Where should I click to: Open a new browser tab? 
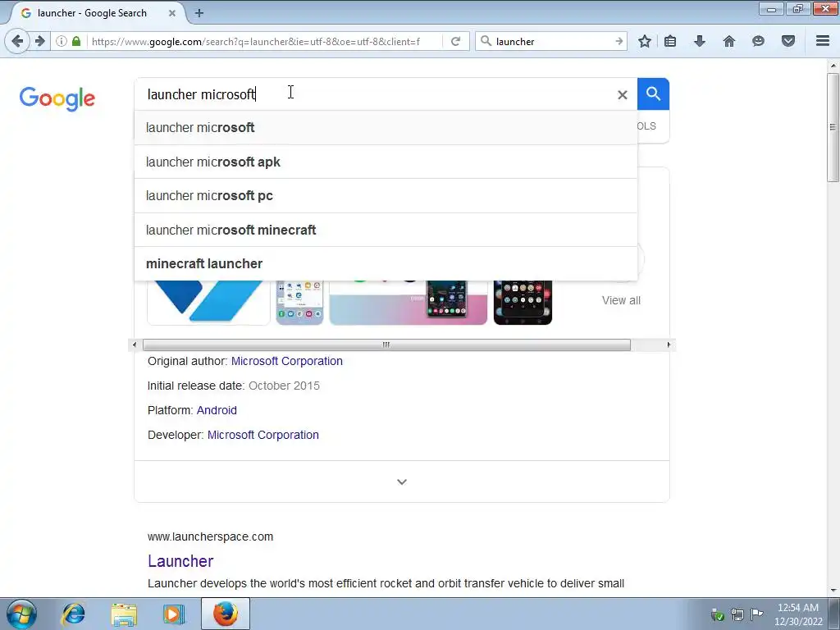tap(199, 13)
